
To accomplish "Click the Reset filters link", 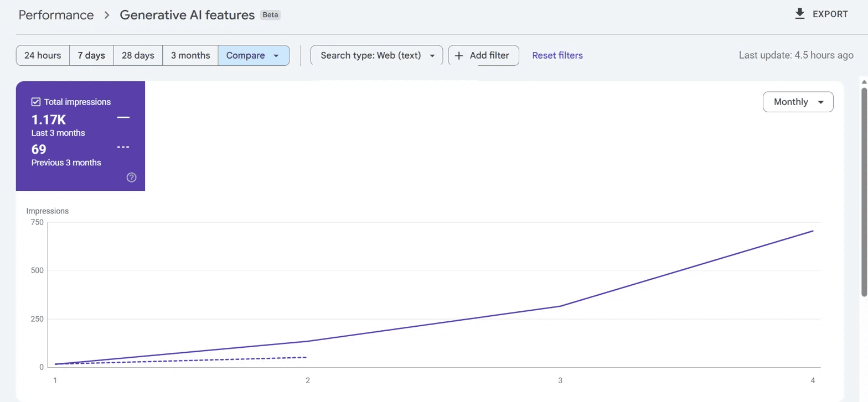I will coord(557,55).
